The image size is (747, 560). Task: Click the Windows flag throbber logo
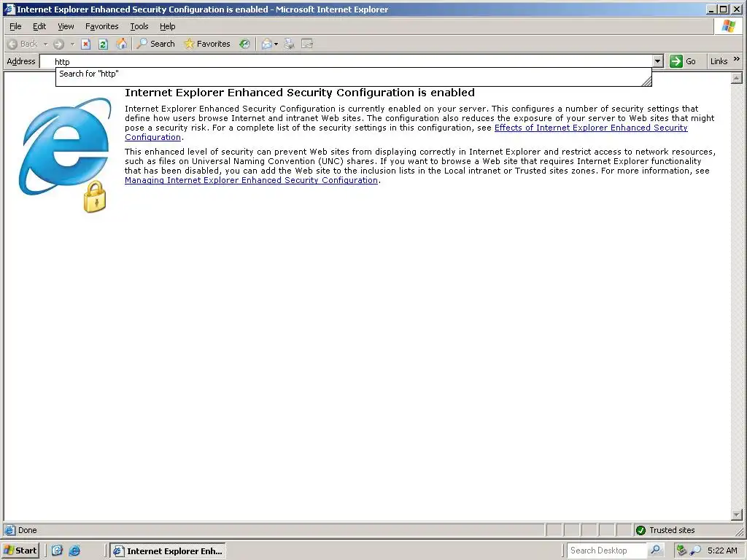[x=729, y=26]
